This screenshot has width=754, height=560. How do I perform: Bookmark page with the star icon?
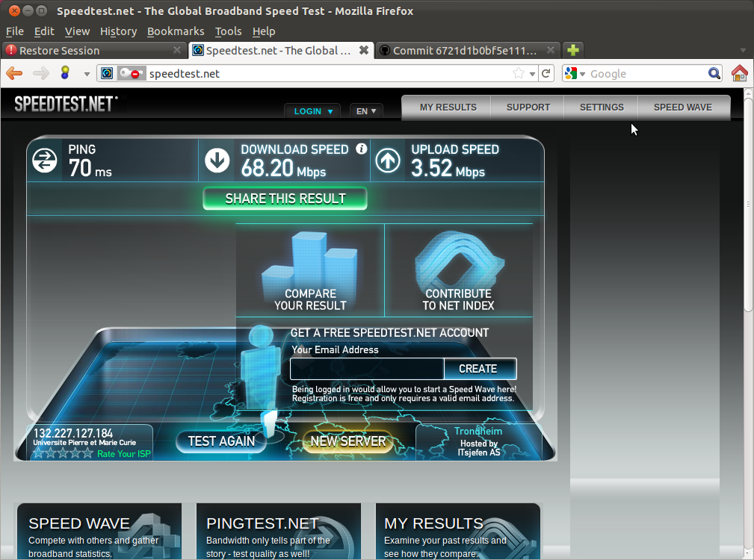(519, 73)
